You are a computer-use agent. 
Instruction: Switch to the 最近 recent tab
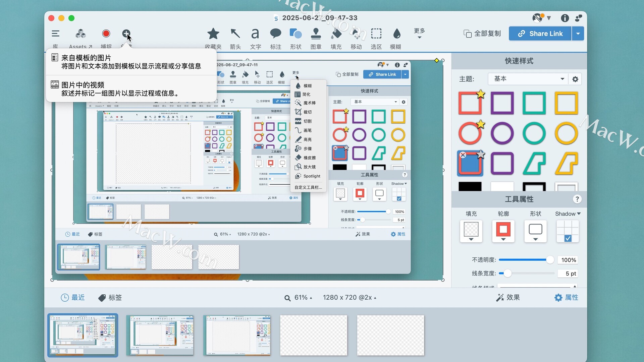click(x=73, y=298)
